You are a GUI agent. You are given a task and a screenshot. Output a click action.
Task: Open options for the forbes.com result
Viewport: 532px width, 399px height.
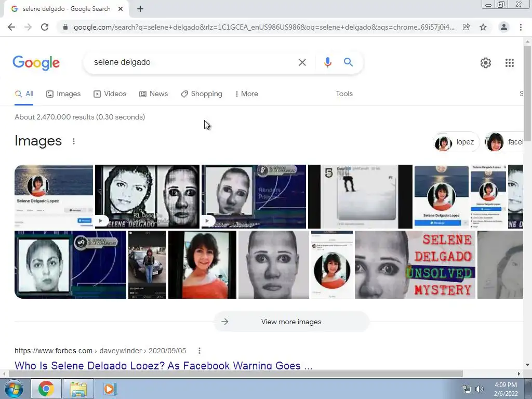(x=199, y=351)
